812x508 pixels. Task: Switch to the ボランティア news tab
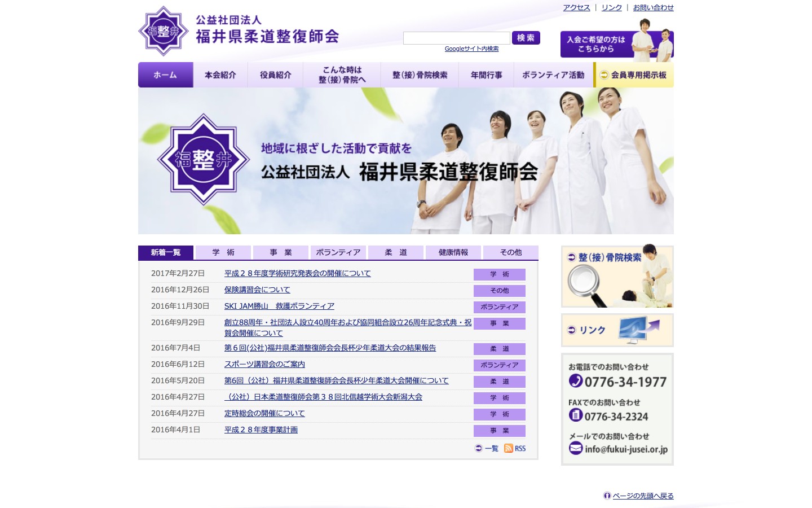click(x=338, y=252)
